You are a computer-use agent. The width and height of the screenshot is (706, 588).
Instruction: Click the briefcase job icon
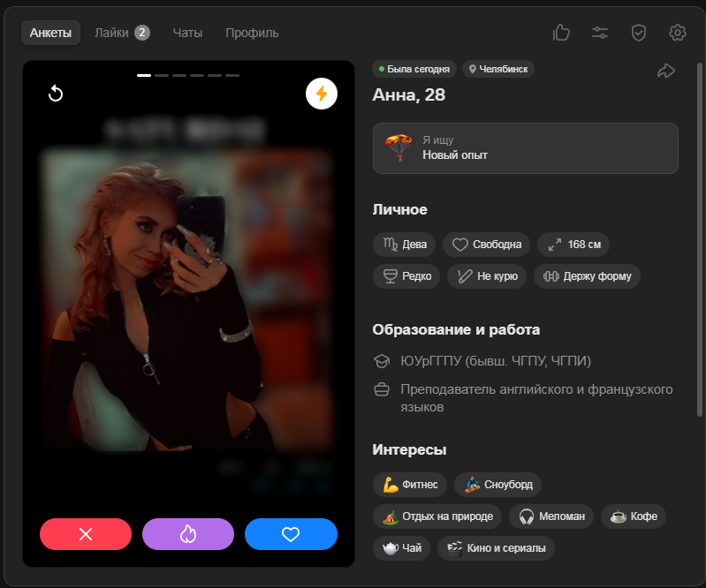(382, 389)
